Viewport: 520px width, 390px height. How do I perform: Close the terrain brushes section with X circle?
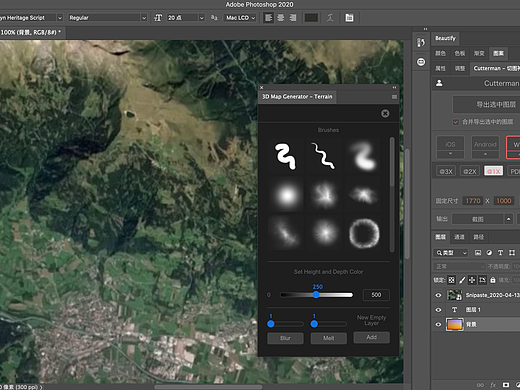[385, 114]
